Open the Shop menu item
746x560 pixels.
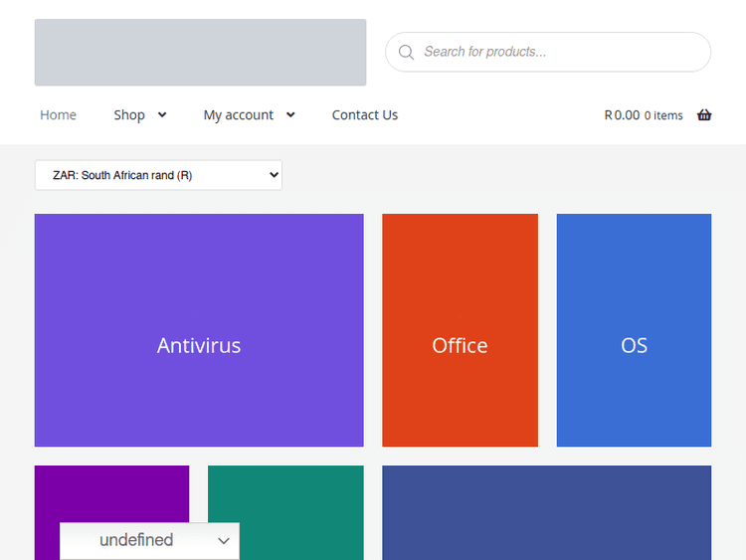[x=129, y=115]
